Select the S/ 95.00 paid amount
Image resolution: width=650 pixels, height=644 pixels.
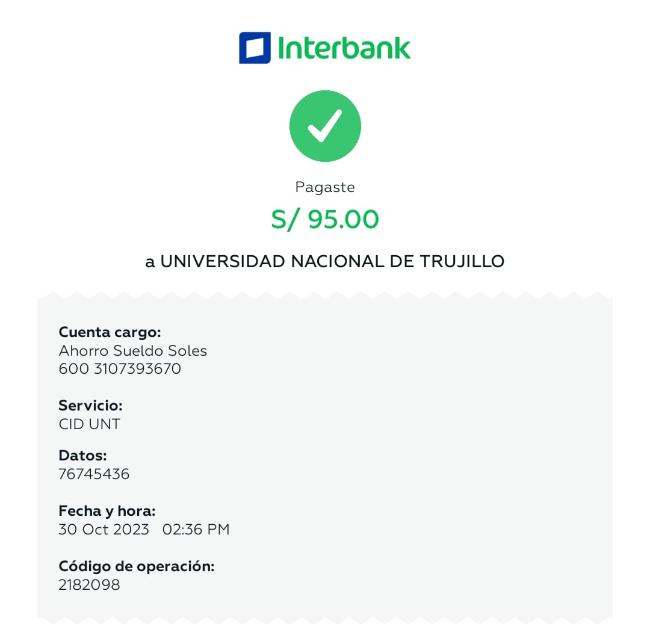(325, 220)
